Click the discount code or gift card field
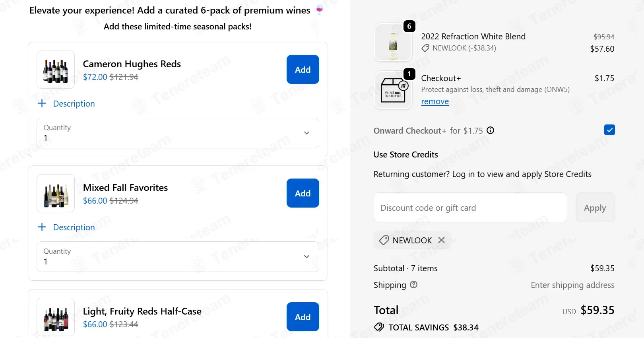Image resolution: width=644 pixels, height=338 pixels. pos(470,208)
